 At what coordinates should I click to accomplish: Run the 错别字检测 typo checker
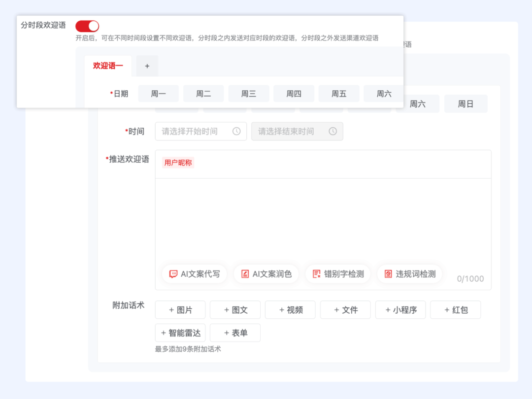tap(338, 274)
